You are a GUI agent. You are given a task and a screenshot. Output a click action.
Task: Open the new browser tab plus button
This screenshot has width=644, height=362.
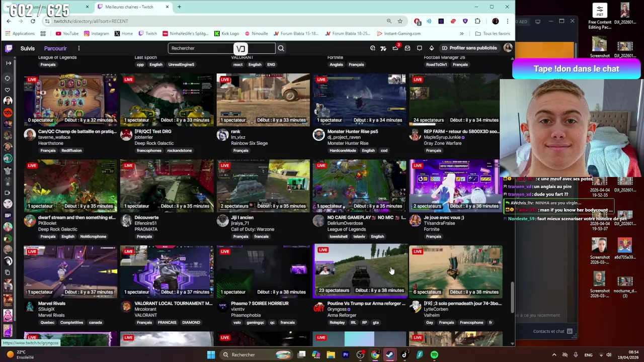(179, 7)
